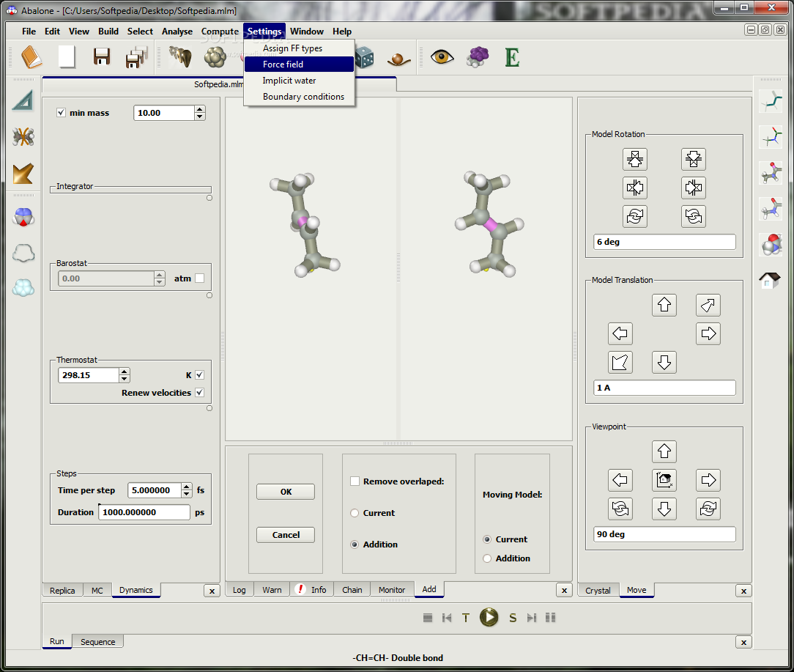Expand the Integrator group circle toggle

click(x=209, y=198)
